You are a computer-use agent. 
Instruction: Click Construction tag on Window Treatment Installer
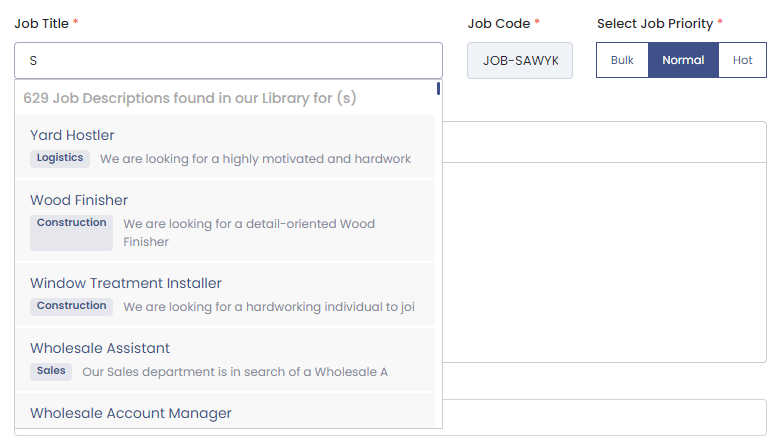tap(71, 306)
